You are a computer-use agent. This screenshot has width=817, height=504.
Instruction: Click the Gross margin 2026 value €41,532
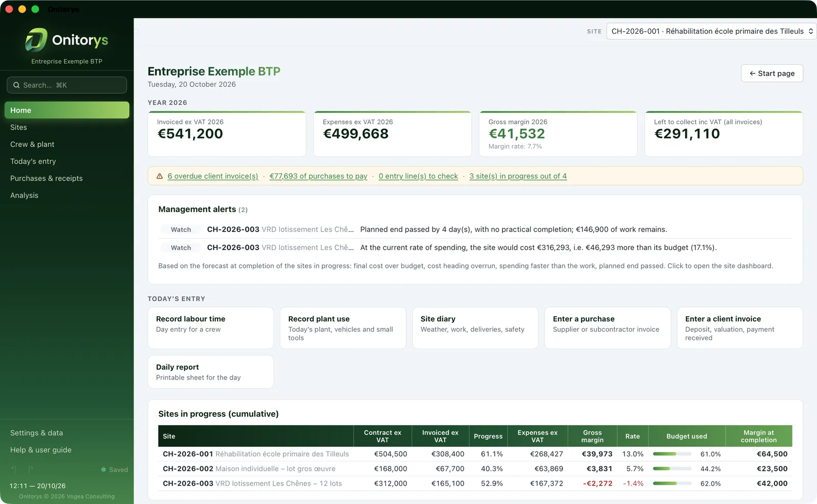[517, 134]
